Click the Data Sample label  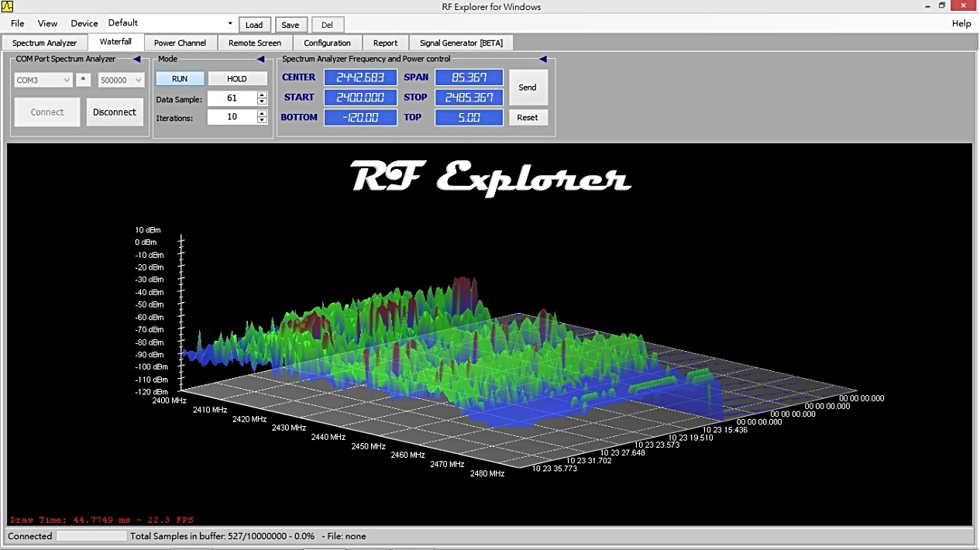pyautogui.click(x=179, y=99)
